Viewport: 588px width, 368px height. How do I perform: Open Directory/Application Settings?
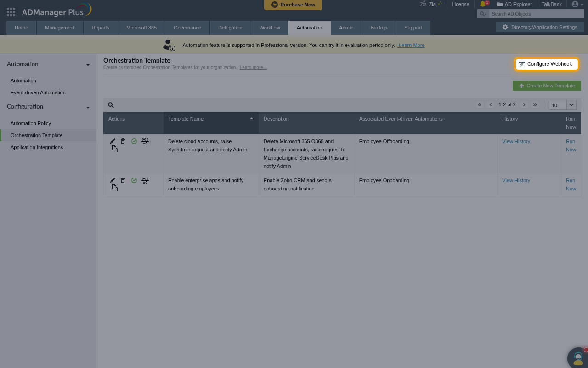click(x=540, y=27)
